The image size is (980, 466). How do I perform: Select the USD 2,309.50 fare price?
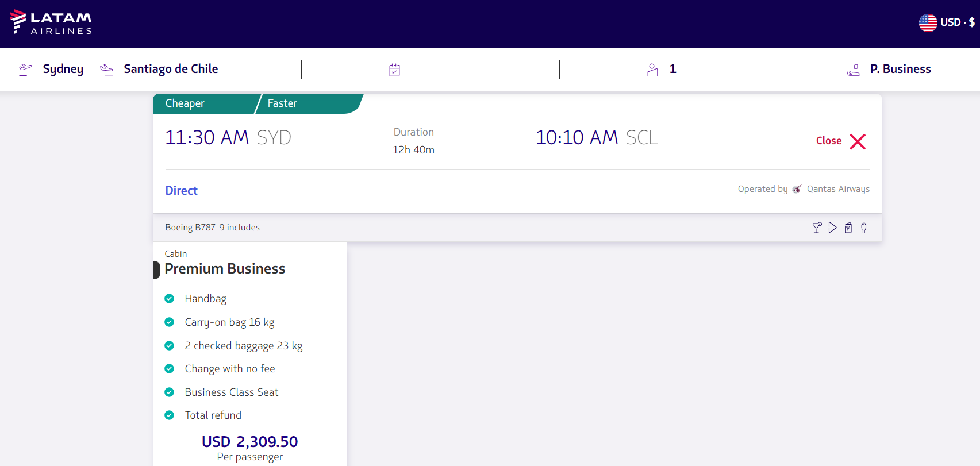point(249,442)
